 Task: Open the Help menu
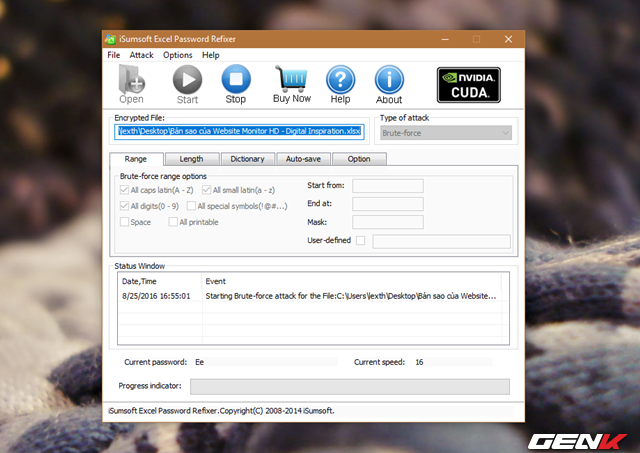coord(211,55)
